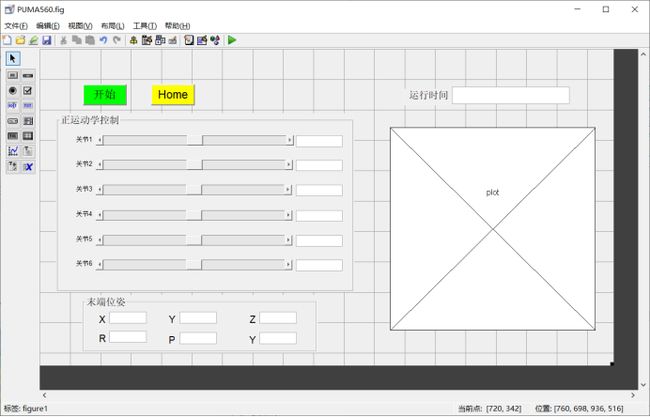The image size is (650, 417).
Task: Open the 视图(V) menu
Action: pyautogui.click(x=80, y=26)
